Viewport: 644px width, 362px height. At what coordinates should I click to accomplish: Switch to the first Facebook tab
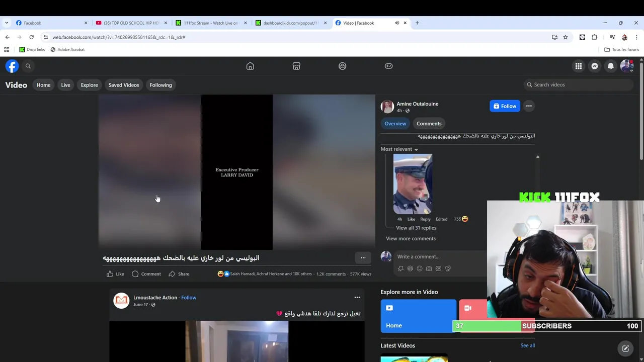[50, 23]
